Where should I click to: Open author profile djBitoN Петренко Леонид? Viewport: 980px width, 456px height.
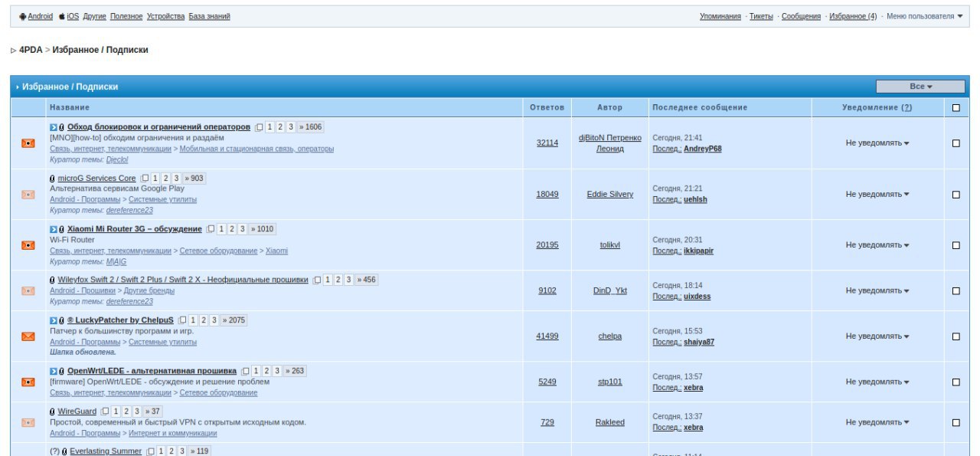point(610,143)
